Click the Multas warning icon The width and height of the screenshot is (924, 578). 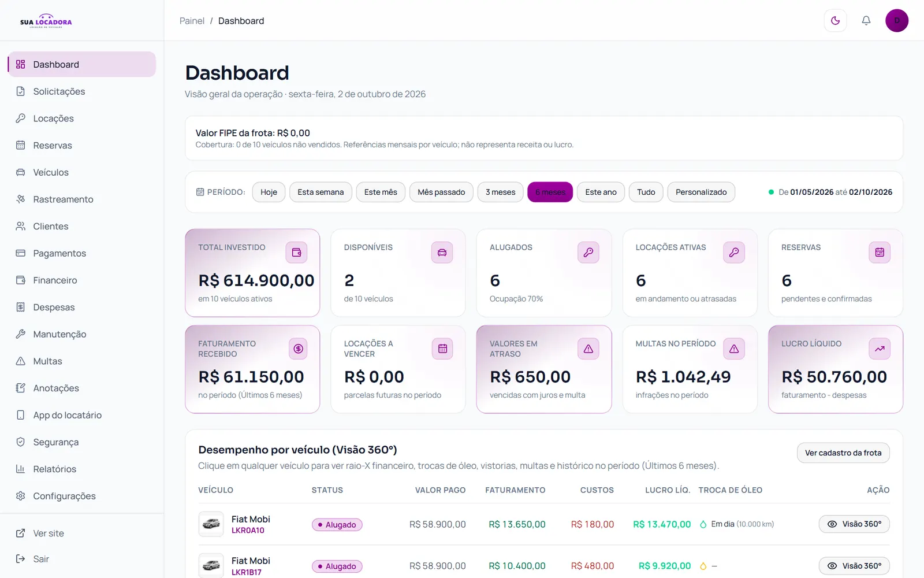coord(21,361)
